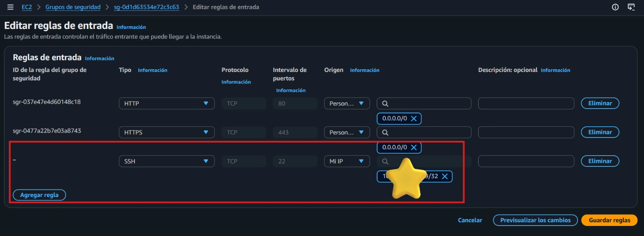Click Eliminar for the HTTPS rule

(x=600, y=132)
